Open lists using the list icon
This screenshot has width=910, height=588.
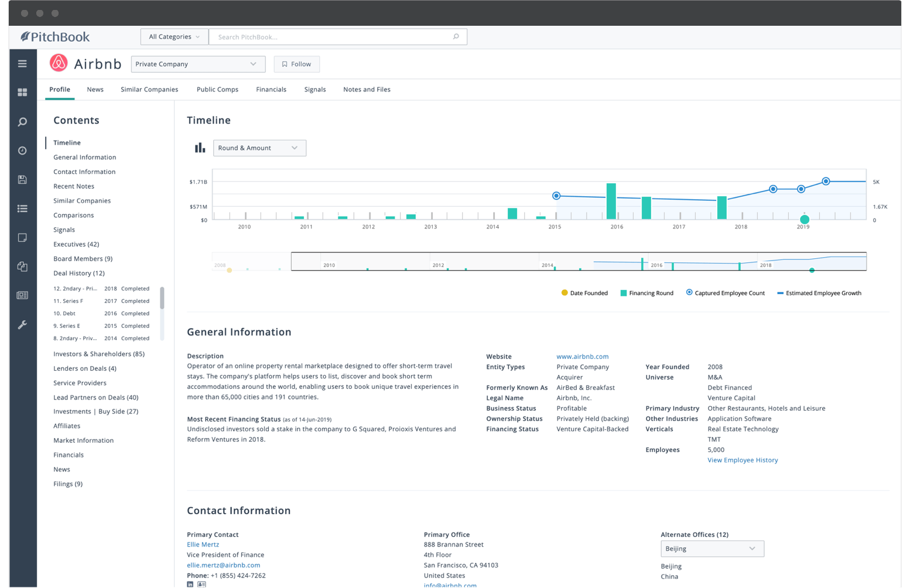[x=22, y=208]
